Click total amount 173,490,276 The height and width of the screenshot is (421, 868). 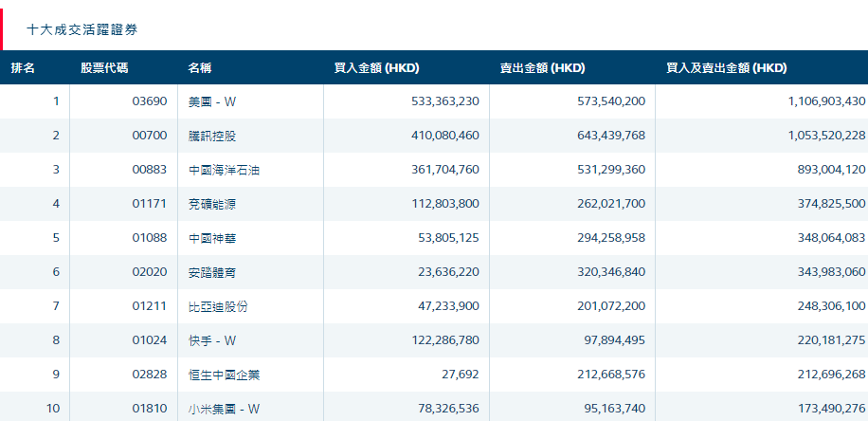831,409
